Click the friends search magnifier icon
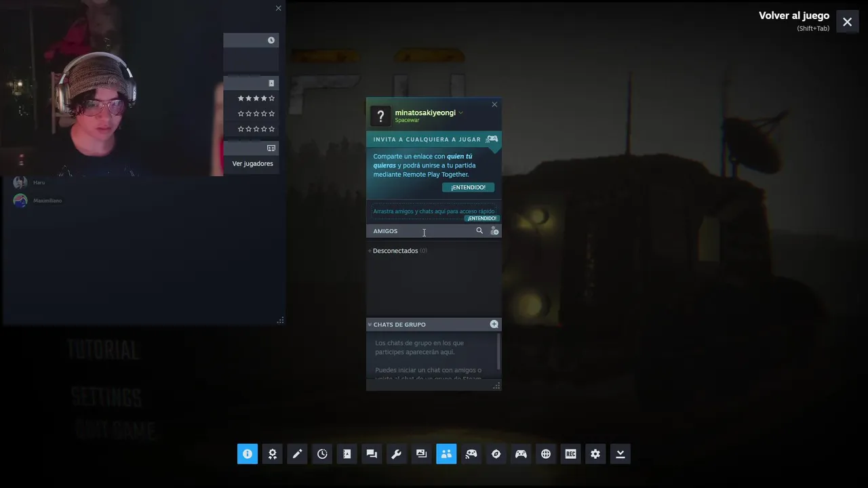 click(479, 231)
